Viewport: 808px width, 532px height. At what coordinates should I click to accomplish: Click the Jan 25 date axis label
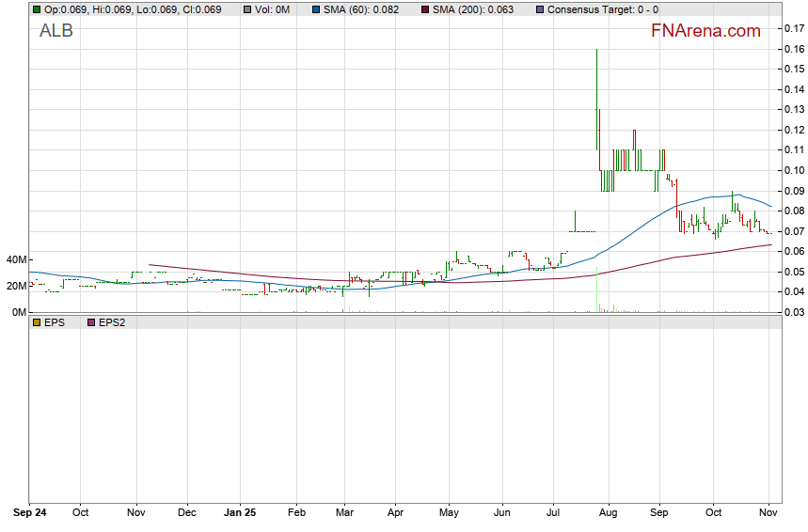[x=240, y=514]
